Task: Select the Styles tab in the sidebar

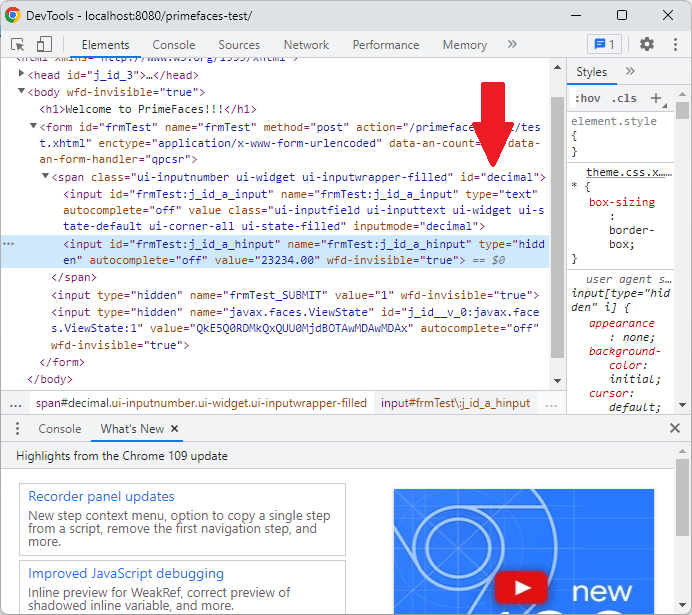Action: click(x=591, y=72)
